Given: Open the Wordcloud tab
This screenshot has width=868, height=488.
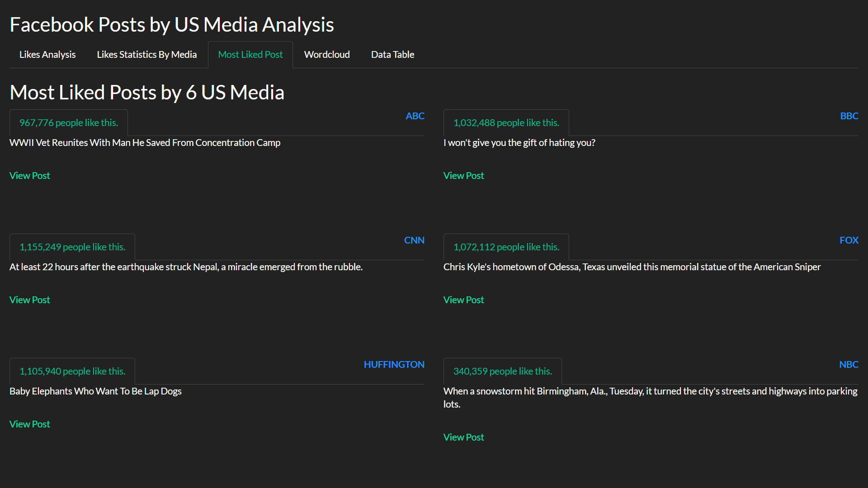Looking at the screenshot, I should coord(327,55).
